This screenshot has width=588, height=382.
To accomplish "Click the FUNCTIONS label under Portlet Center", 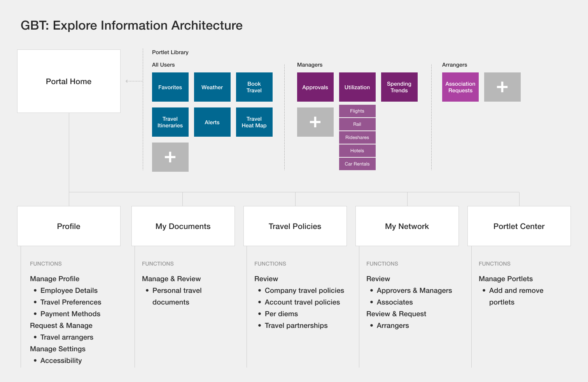I will tap(495, 264).
